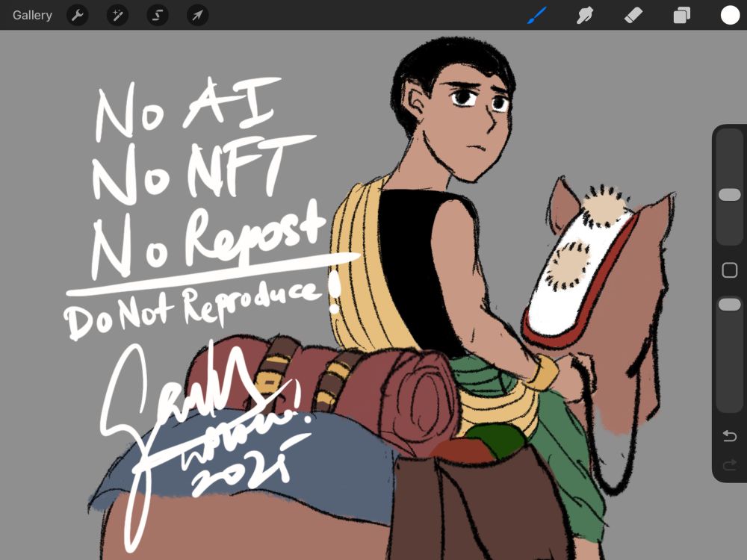Tap Undo on the sidebar
Screen dimensions: 747x560
(729, 435)
